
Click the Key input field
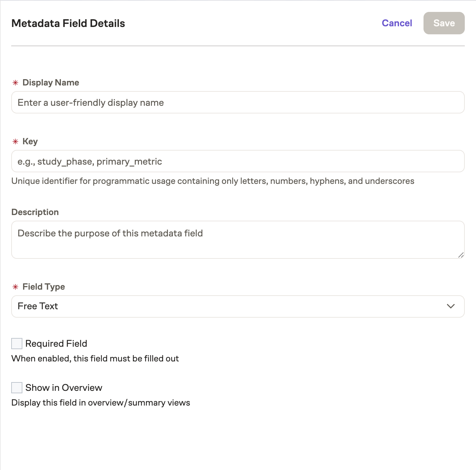[x=238, y=161]
